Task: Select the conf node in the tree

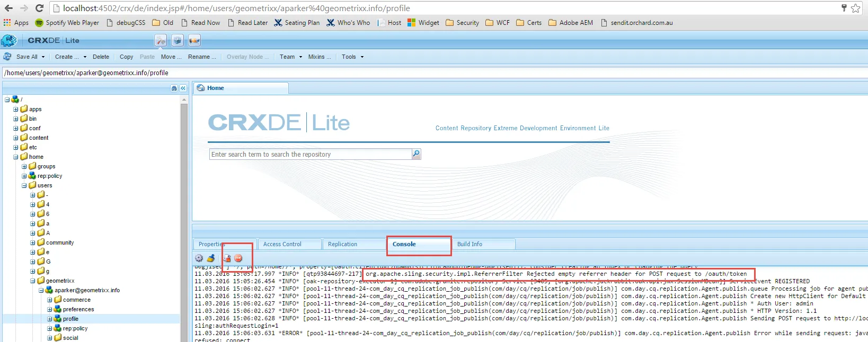Action: (x=34, y=128)
